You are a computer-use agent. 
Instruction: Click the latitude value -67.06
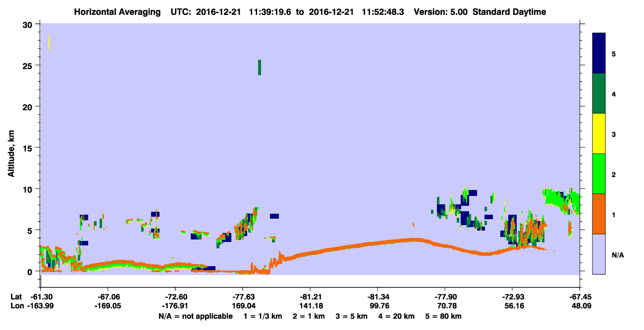point(108,297)
